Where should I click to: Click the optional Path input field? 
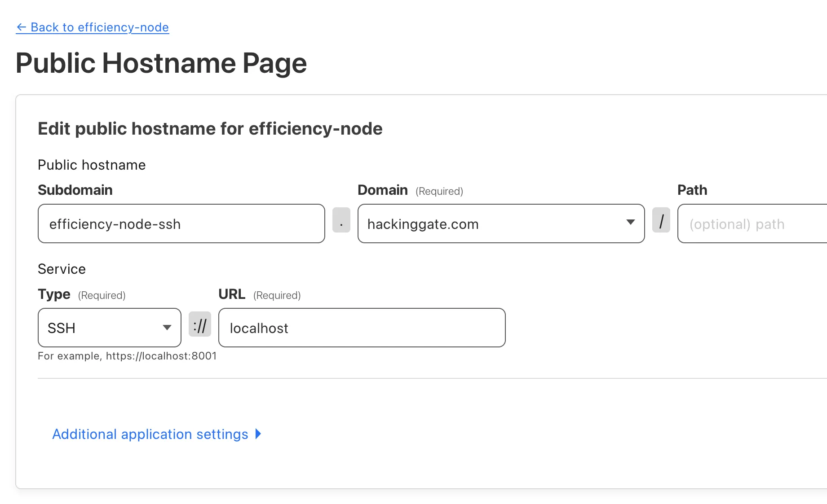(x=750, y=224)
